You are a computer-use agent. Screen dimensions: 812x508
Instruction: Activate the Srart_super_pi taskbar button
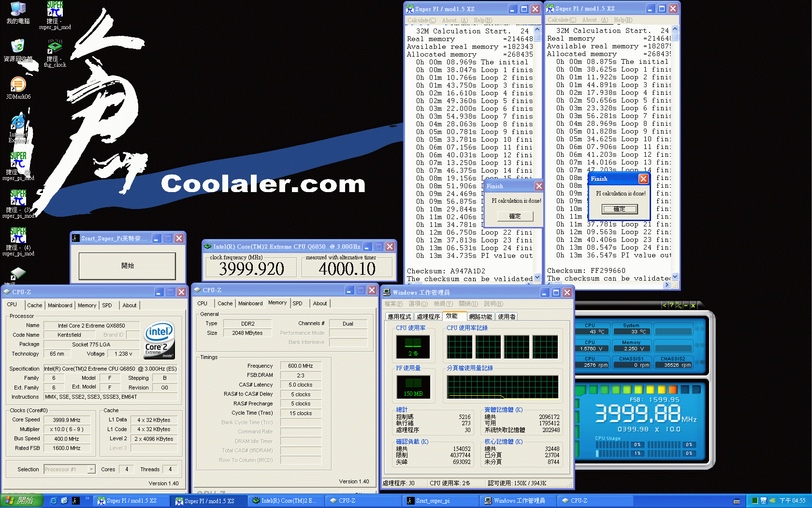click(x=440, y=501)
